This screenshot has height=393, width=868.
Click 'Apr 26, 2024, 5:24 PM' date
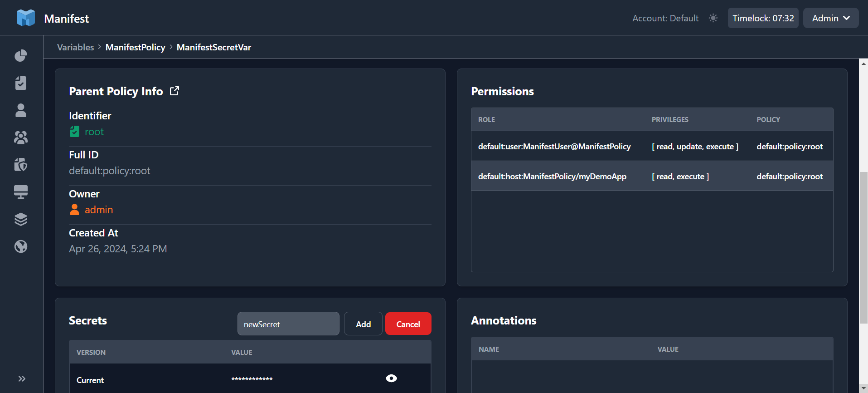coord(118,249)
